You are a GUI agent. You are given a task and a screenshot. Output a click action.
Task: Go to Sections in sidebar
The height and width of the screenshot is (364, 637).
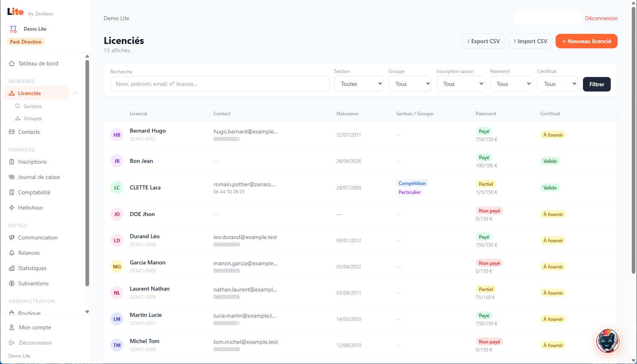(33, 106)
